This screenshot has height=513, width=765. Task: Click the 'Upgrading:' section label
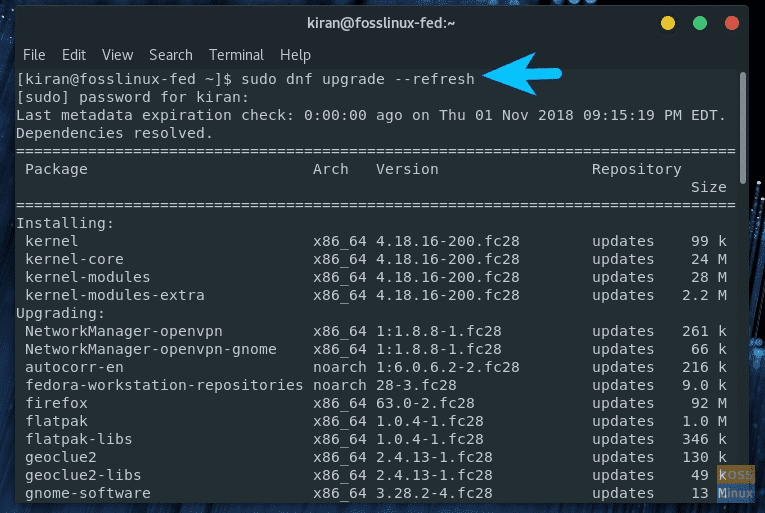coord(60,313)
